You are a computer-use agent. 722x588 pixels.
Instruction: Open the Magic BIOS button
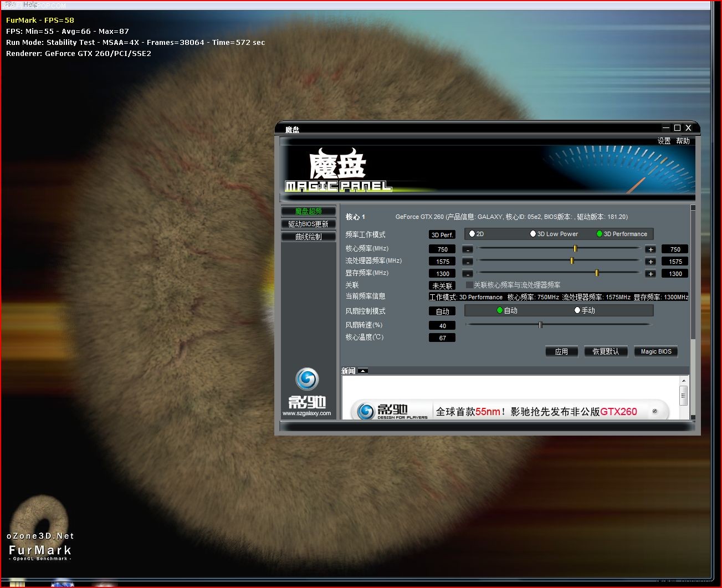[x=656, y=351]
